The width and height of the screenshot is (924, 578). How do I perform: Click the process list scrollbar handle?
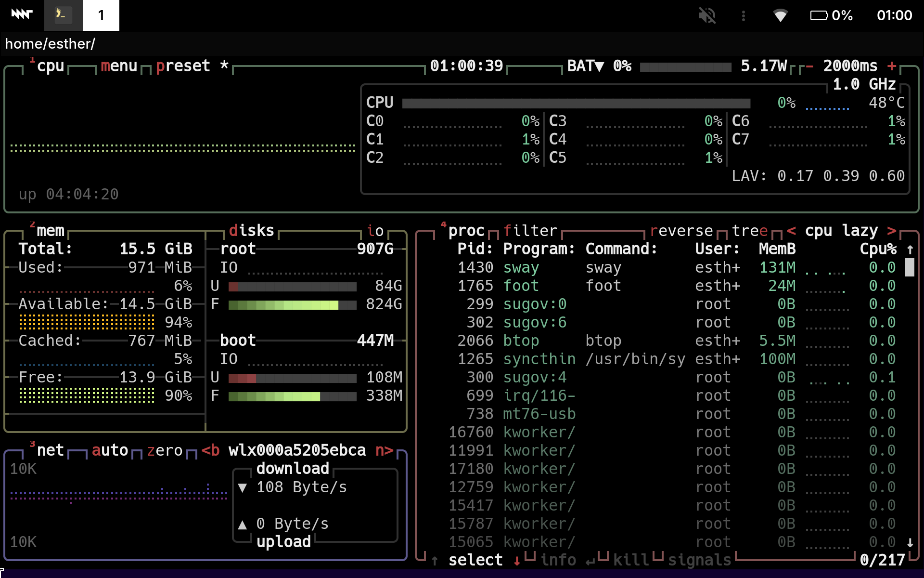click(910, 267)
